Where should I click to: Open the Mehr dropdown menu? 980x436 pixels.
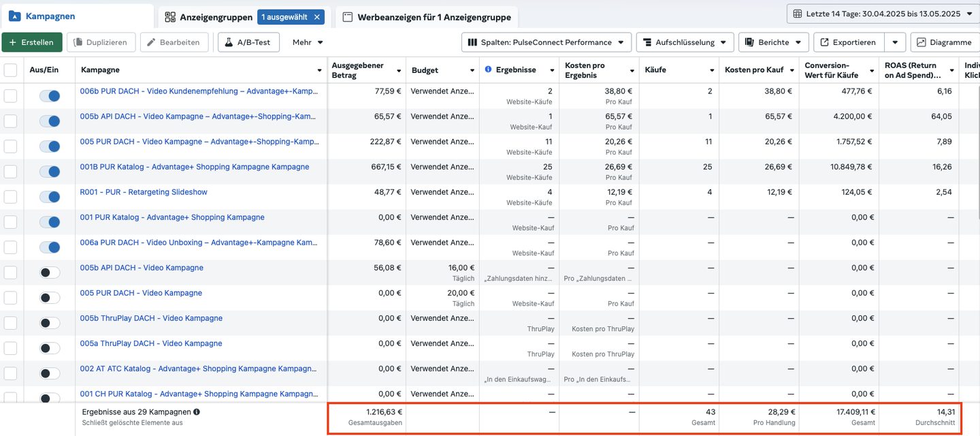(x=308, y=42)
